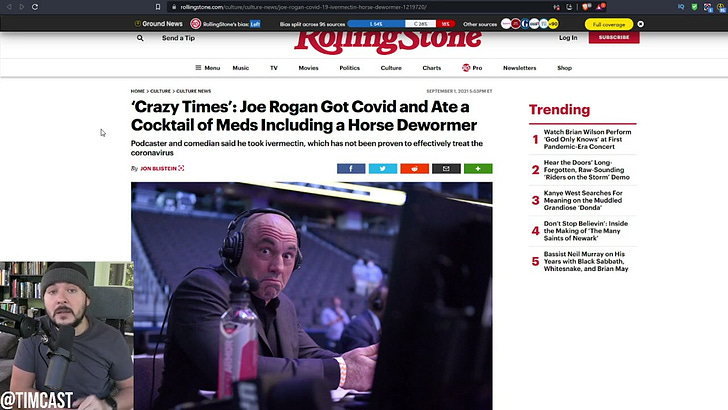Viewport: 728px width, 410px height.
Task: Click the red Subscribe button
Action: click(x=614, y=38)
